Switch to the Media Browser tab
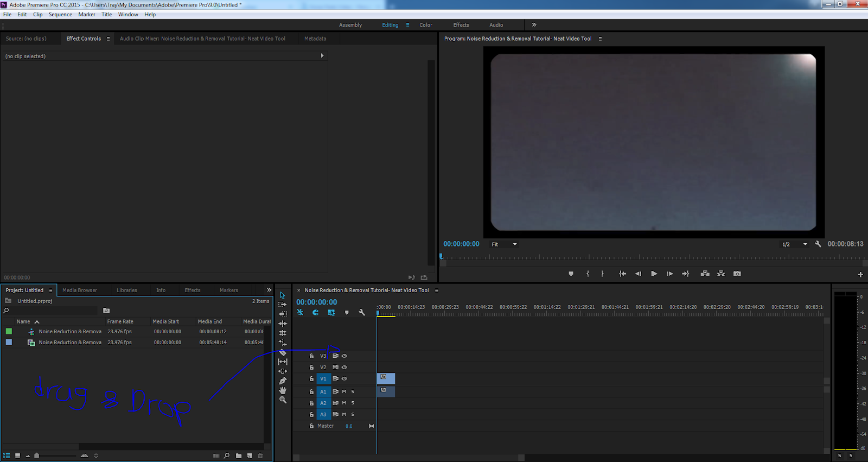This screenshot has height=462, width=868. [x=80, y=290]
